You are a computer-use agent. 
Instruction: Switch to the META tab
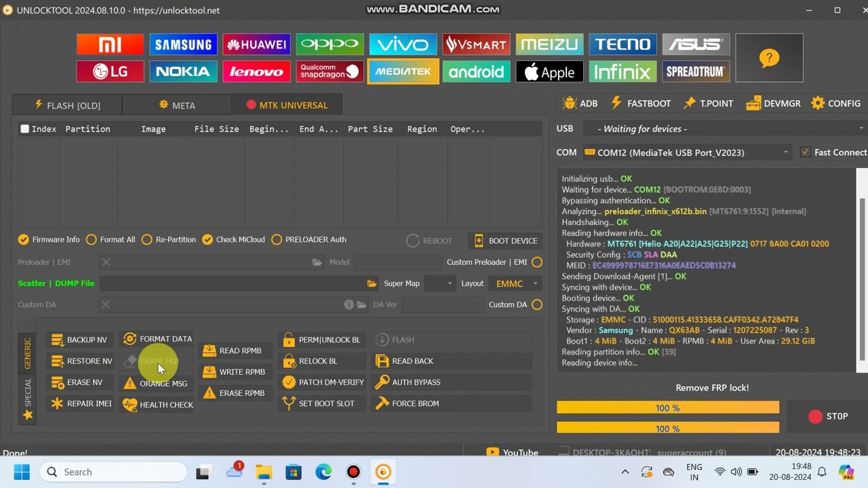pos(177,105)
